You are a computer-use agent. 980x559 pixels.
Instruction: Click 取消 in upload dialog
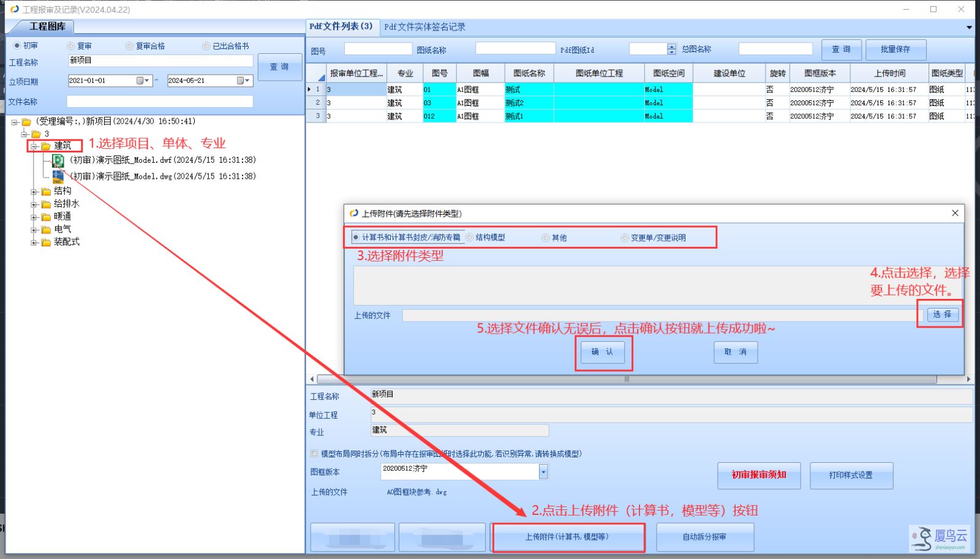click(736, 352)
